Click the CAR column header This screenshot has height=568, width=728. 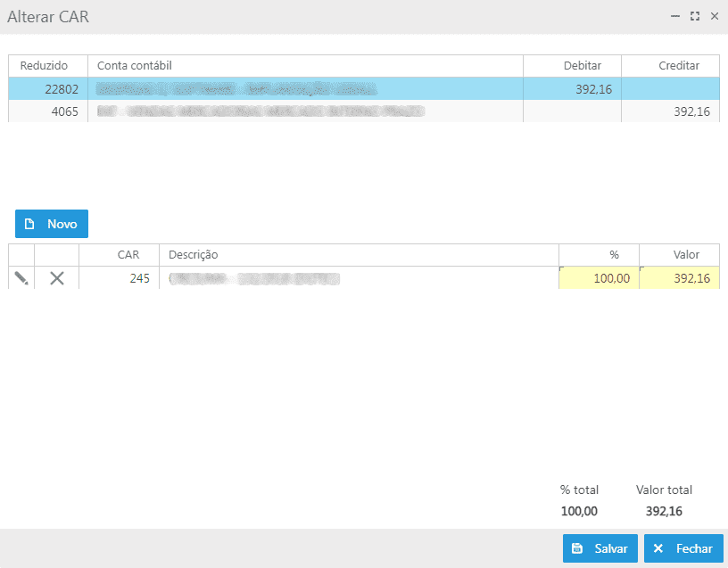click(x=128, y=255)
